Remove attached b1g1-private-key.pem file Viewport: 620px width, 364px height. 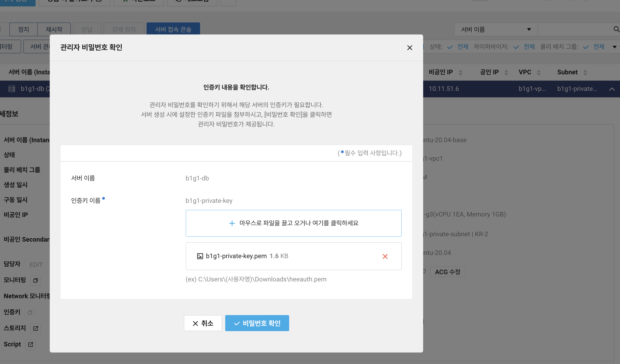pyautogui.click(x=385, y=257)
